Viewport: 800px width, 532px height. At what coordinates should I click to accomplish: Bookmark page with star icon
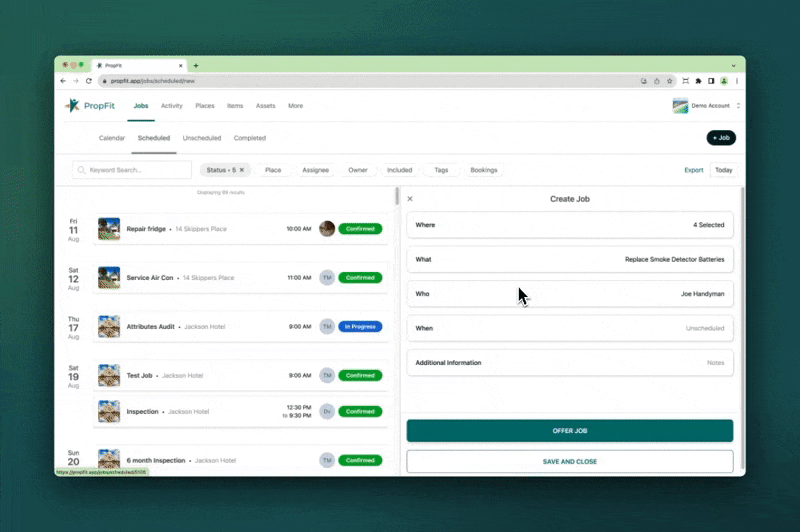click(x=670, y=80)
